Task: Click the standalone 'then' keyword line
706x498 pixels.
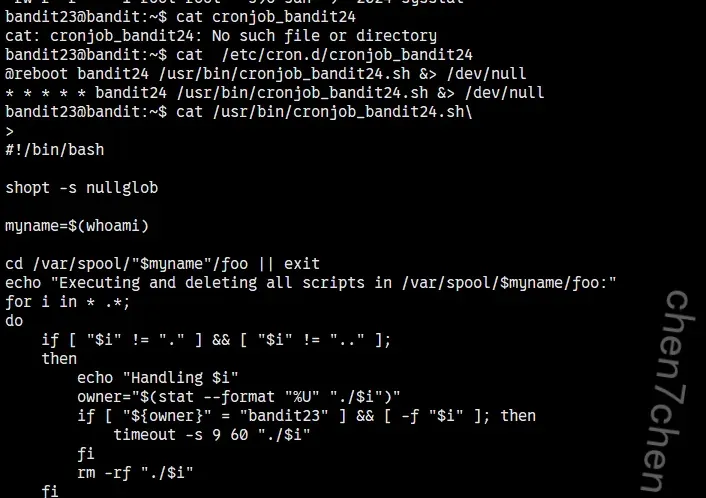Action: tap(59, 358)
